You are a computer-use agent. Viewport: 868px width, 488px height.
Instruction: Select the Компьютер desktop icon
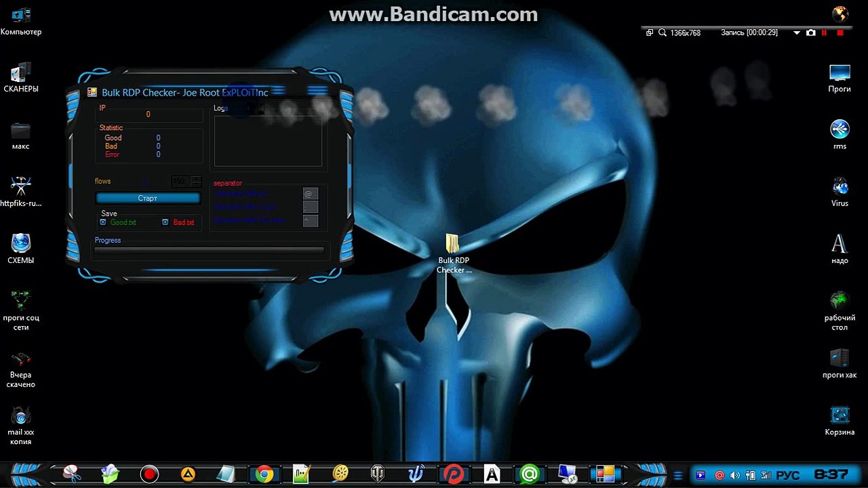point(21,21)
